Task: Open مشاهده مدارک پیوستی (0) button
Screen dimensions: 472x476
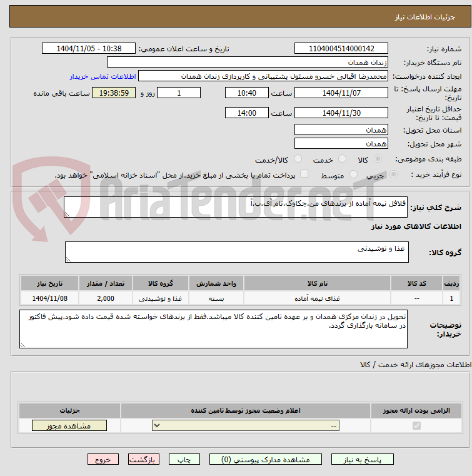Action: tap(266, 459)
